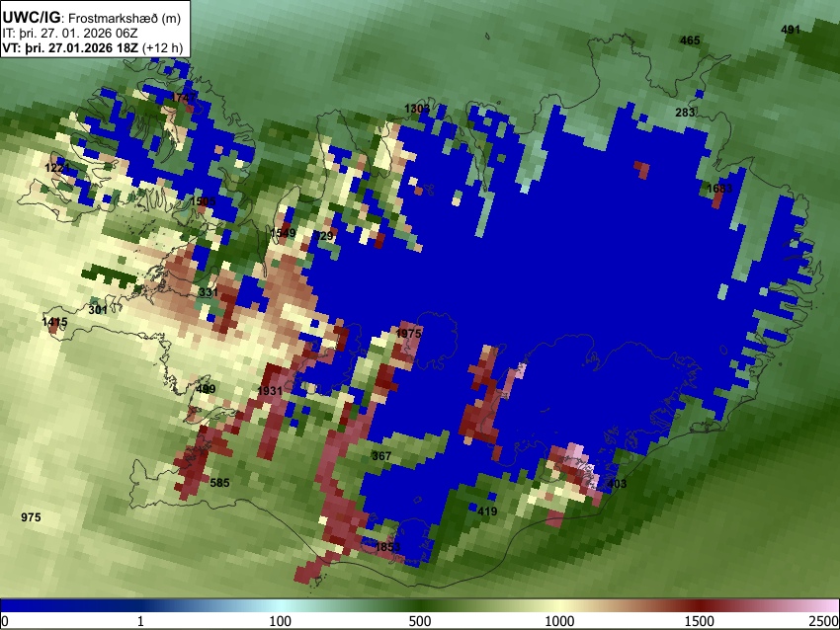Click the legend tick label 100
The image size is (840, 630).
point(281,621)
